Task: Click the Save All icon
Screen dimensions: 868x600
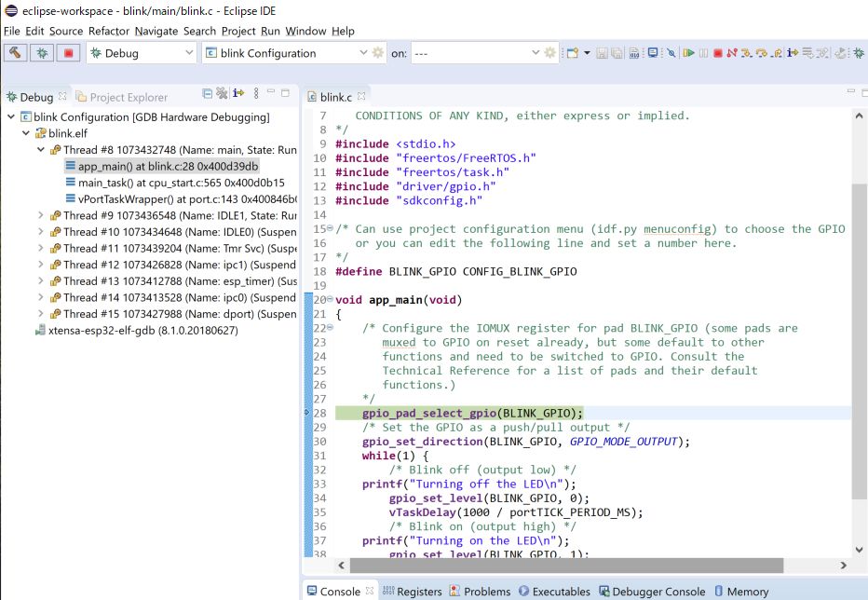Action: pos(617,52)
